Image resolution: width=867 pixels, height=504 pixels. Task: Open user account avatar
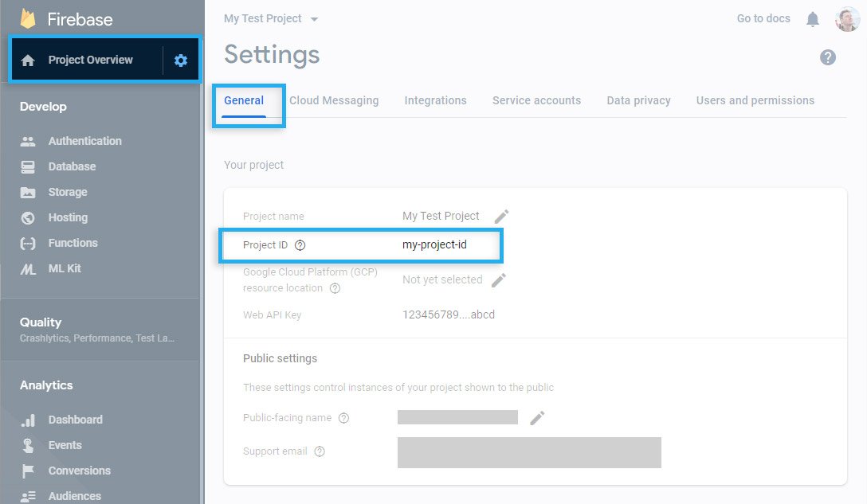[x=847, y=19]
